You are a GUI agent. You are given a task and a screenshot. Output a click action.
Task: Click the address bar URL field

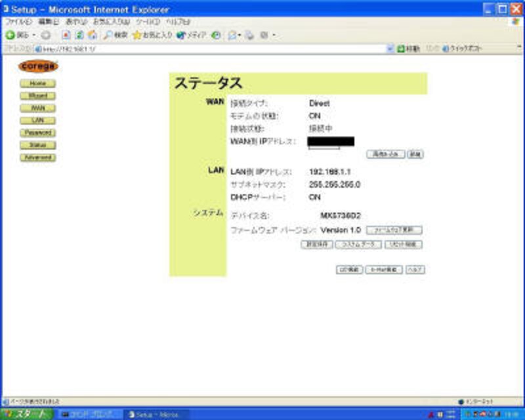click(211, 49)
